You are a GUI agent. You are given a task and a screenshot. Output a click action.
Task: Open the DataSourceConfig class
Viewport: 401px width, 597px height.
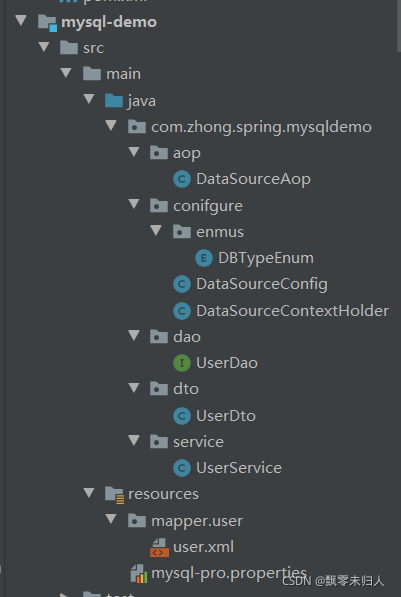[262, 284]
